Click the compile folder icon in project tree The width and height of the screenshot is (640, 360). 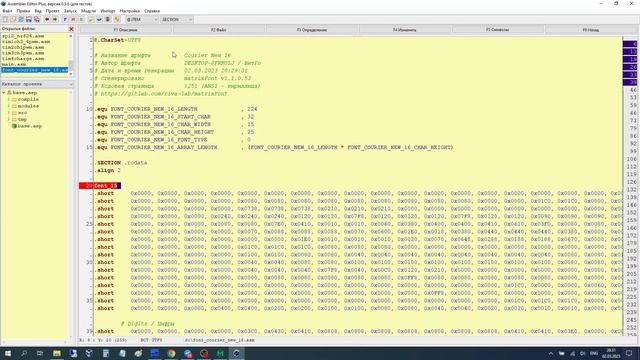14,100
